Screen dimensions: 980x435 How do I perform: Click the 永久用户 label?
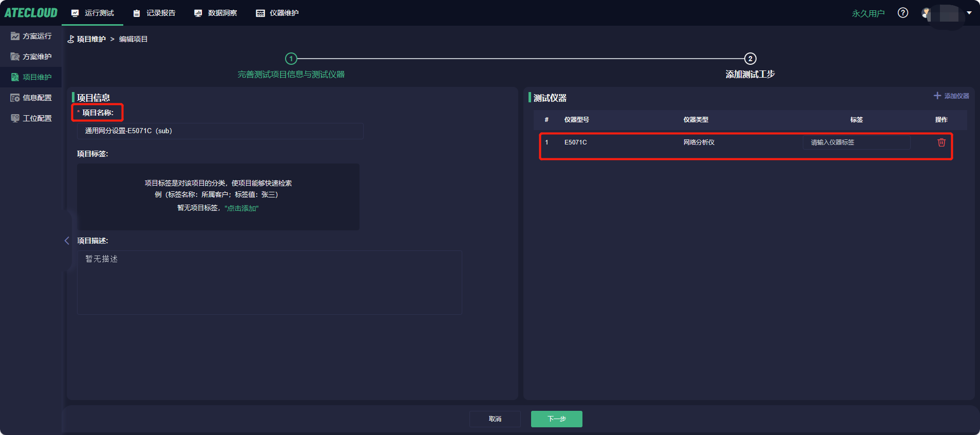868,13
